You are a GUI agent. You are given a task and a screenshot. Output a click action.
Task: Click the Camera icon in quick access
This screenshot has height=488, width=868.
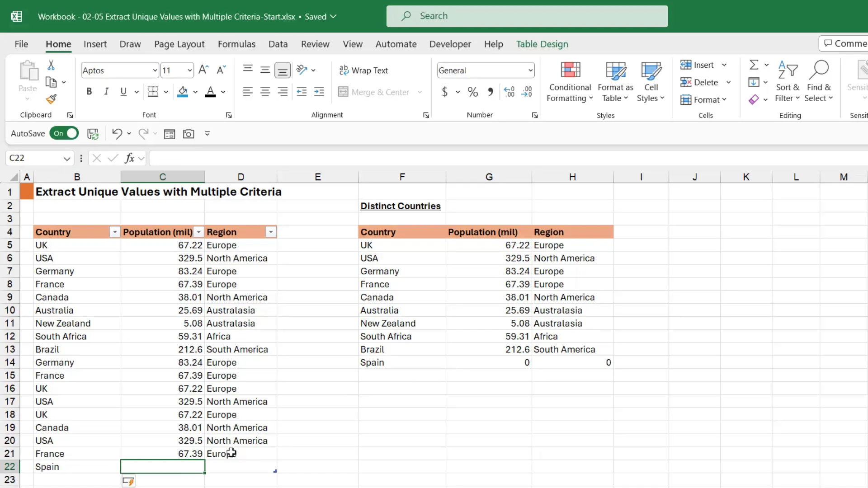pos(189,134)
